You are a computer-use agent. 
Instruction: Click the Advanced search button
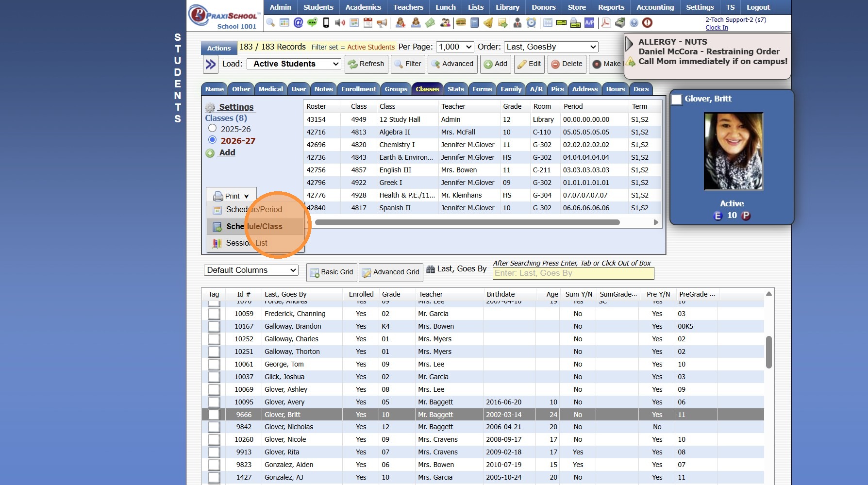tap(452, 64)
